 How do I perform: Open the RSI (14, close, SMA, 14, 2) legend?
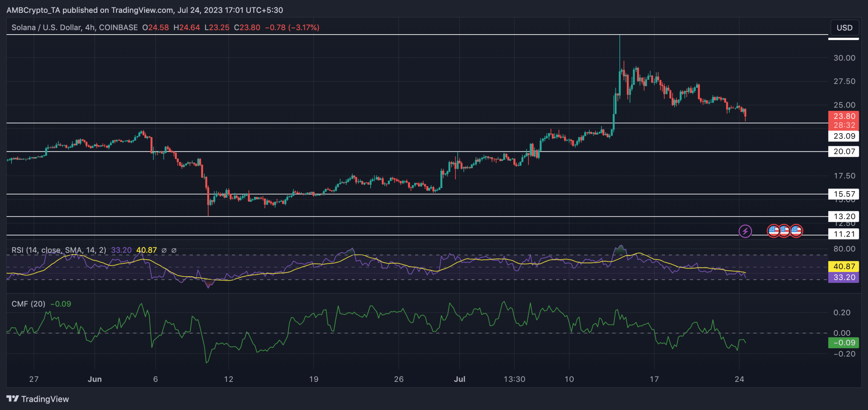coord(59,250)
